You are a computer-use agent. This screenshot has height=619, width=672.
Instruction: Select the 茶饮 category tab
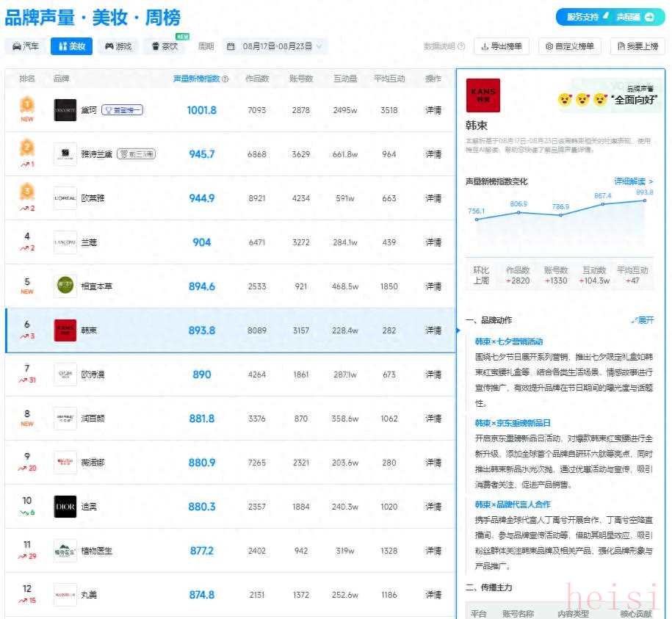point(165,46)
